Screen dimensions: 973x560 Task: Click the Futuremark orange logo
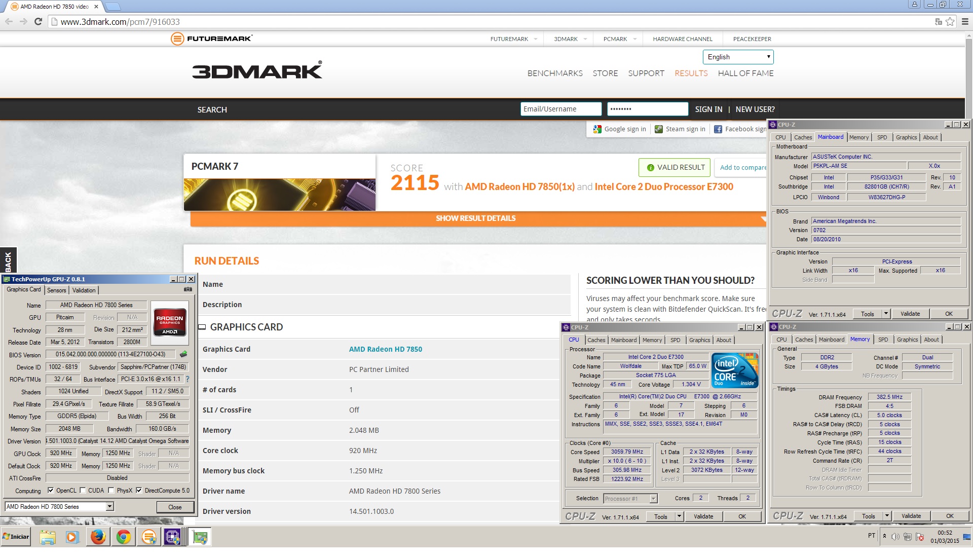212,39
